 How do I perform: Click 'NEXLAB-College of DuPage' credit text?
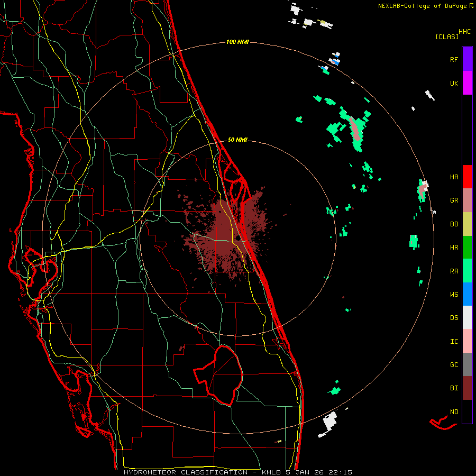(422, 6)
